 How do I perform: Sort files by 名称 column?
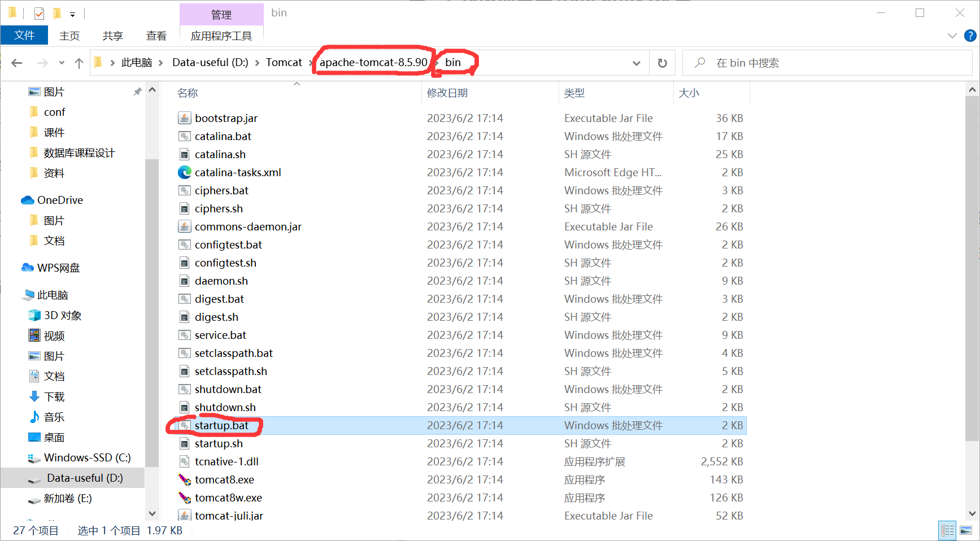coord(188,93)
